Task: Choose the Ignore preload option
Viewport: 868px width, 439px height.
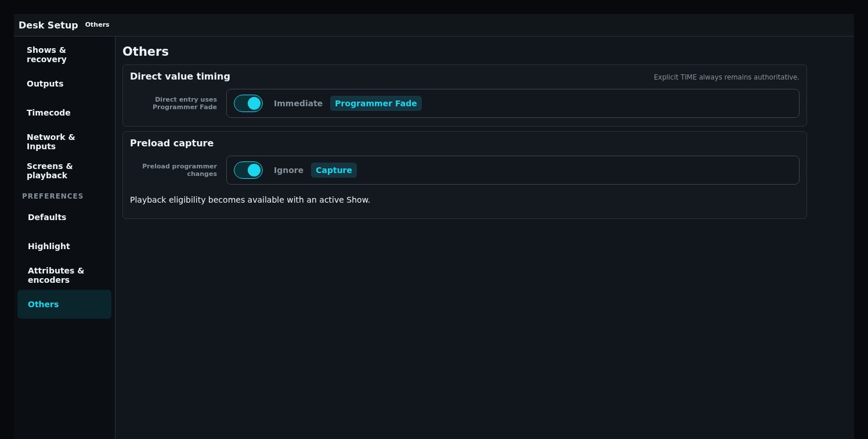Action: (288, 170)
